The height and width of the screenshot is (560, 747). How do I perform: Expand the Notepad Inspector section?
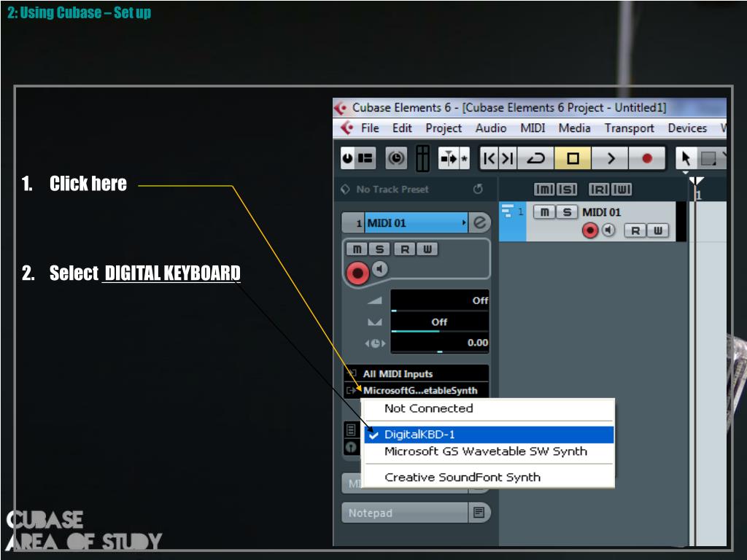pyautogui.click(x=404, y=513)
